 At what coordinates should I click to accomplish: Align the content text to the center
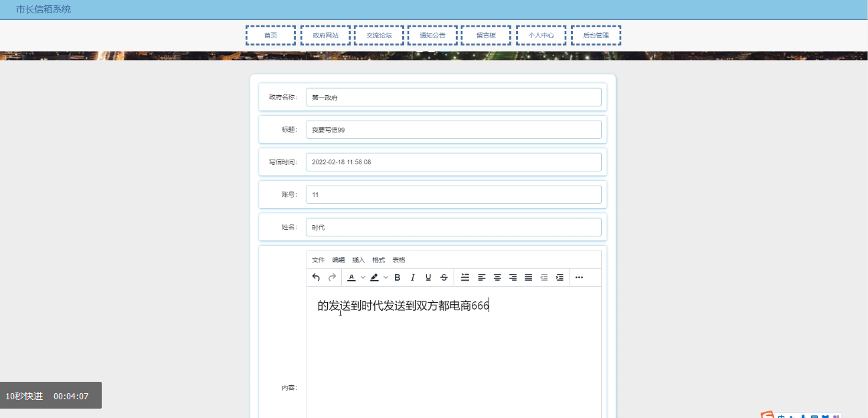498,277
